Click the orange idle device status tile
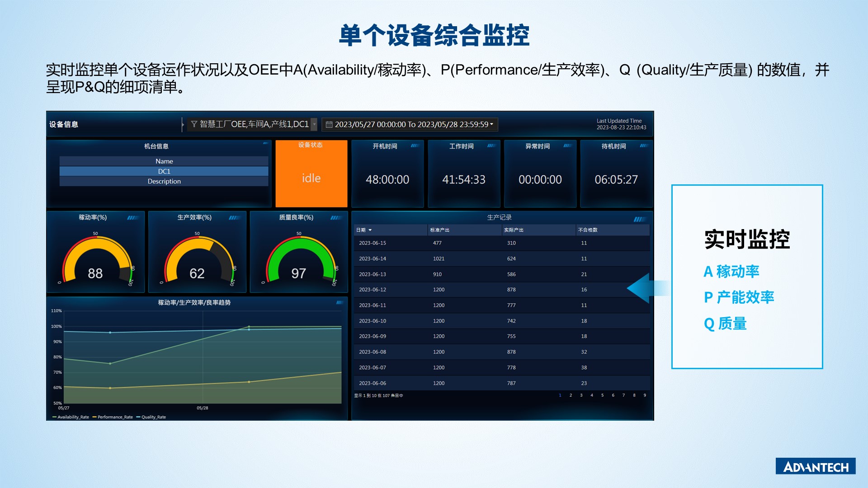868x488 pixels. pyautogui.click(x=311, y=174)
